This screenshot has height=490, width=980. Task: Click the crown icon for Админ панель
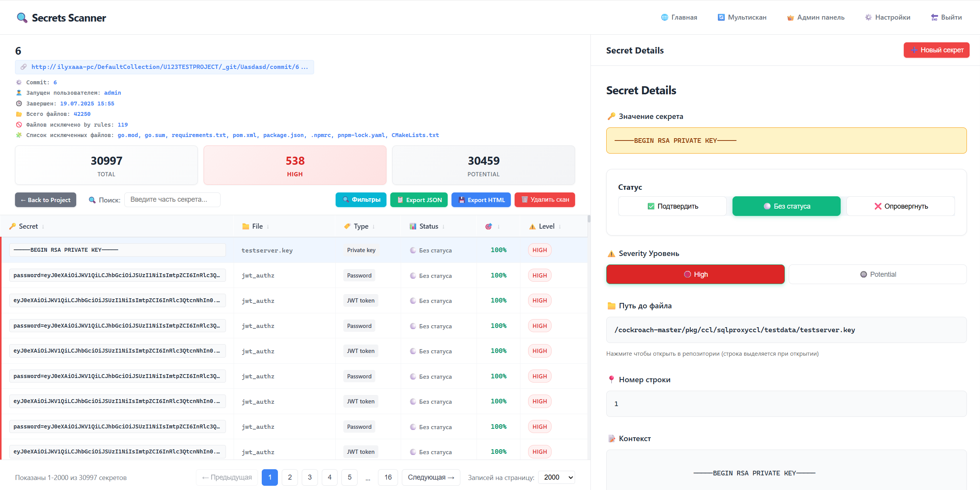pos(791,18)
